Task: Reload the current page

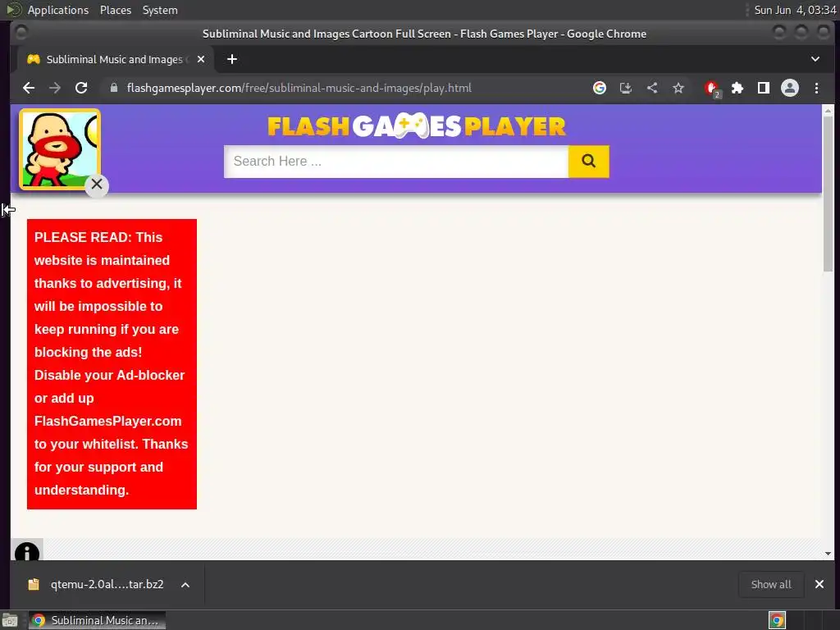Action: pos(81,88)
